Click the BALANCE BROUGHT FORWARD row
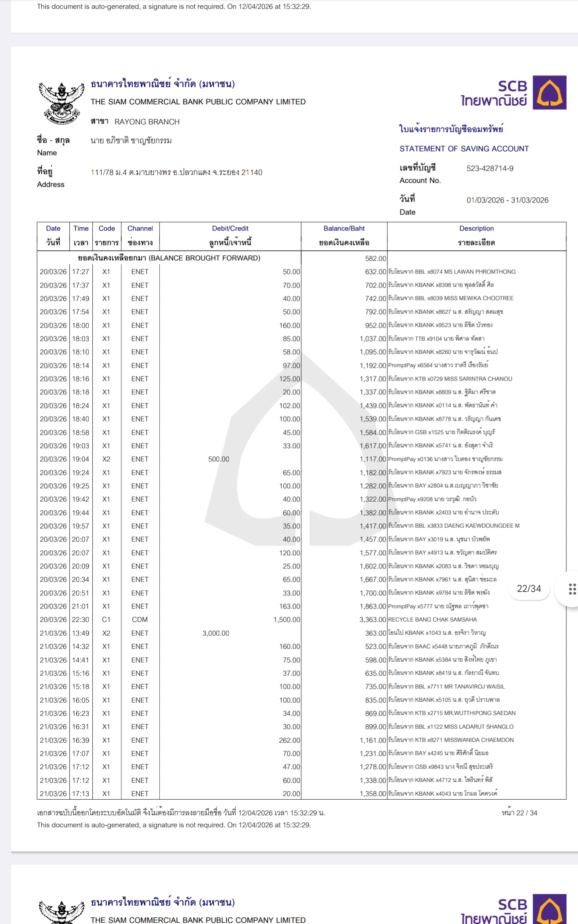The height and width of the screenshot is (924, 578). point(169,258)
